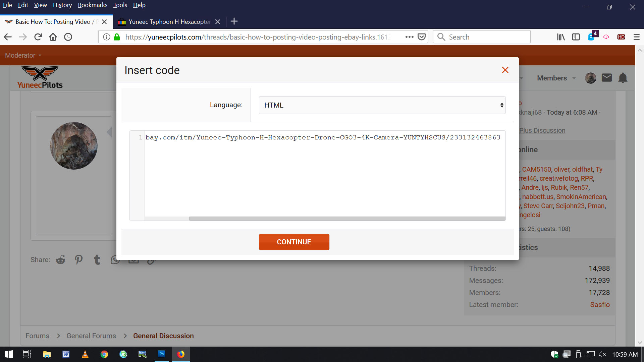Open the browser home page
The width and height of the screenshot is (644, 362).
(53, 37)
